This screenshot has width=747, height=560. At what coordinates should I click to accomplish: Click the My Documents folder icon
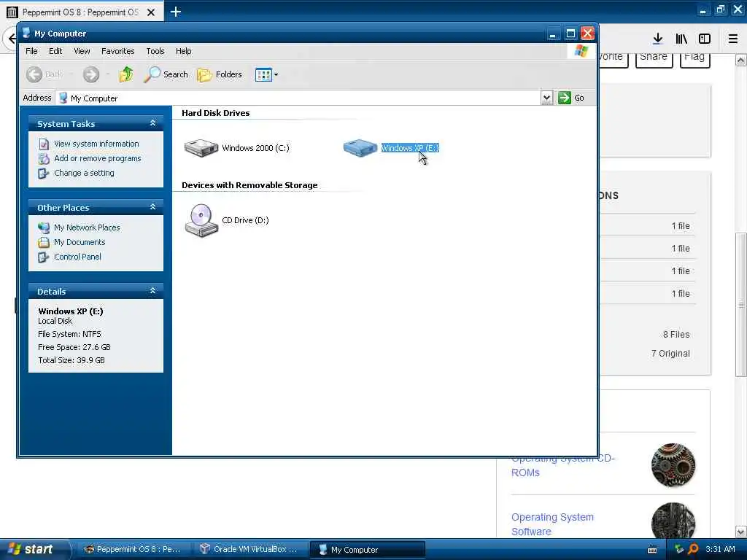[43, 242]
